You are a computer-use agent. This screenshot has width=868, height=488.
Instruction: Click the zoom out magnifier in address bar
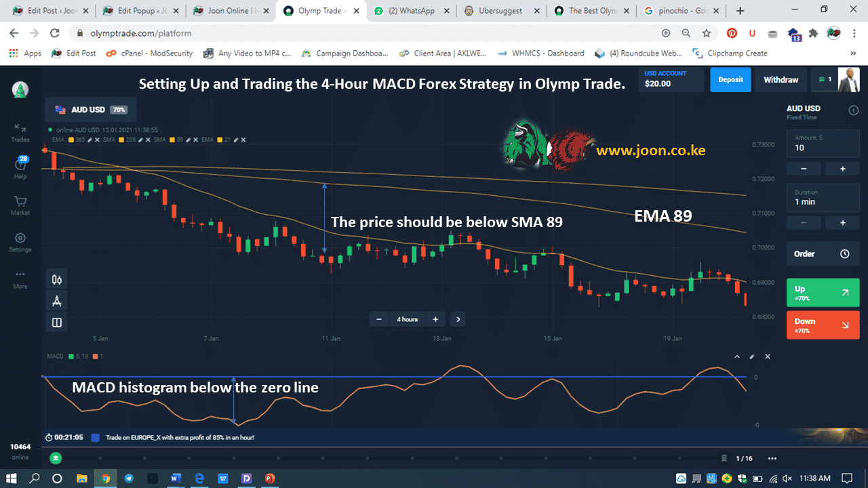click(686, 33)
